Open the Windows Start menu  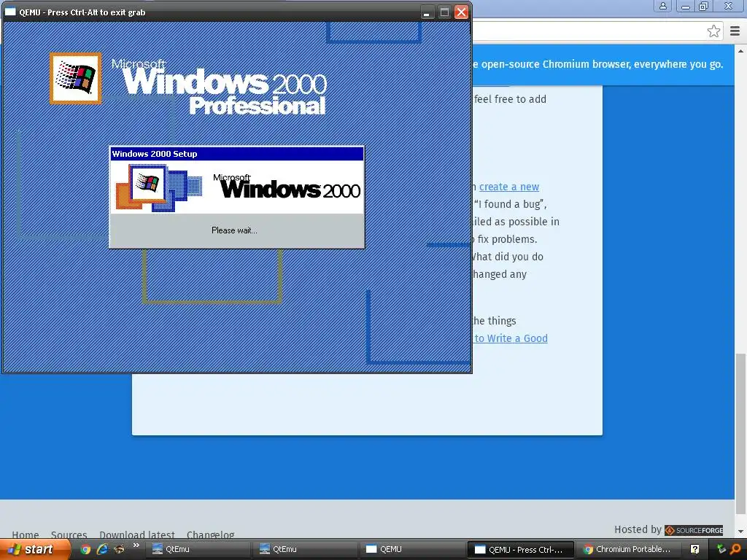point(34,549)
